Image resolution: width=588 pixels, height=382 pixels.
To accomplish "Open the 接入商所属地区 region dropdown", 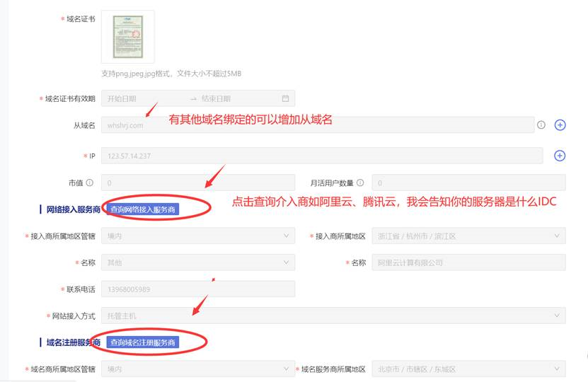I will point(468,236).
